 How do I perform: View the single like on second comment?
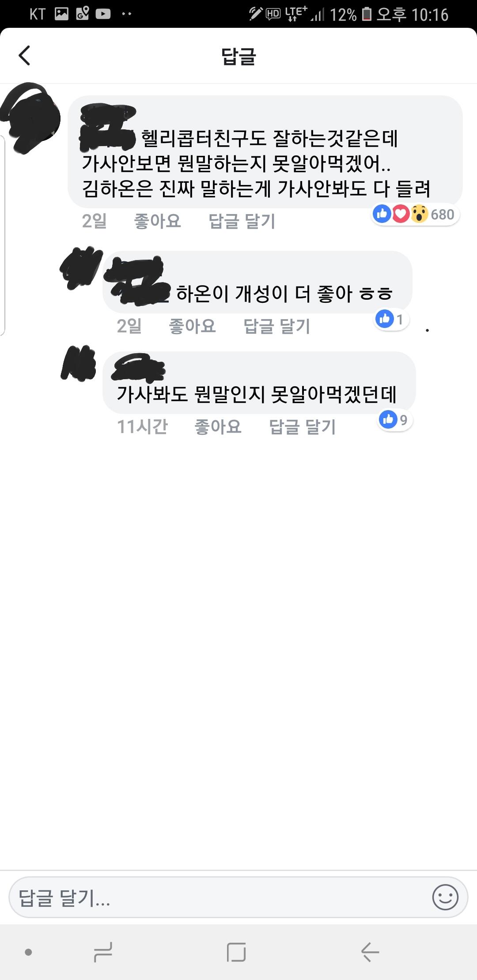tap(391, 319)
